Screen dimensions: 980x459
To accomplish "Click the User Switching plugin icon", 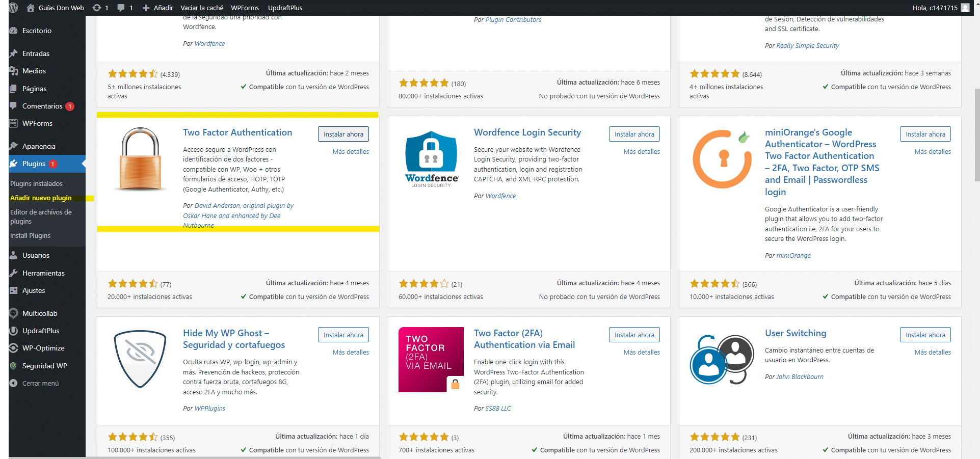I will (x=722, y=359).
